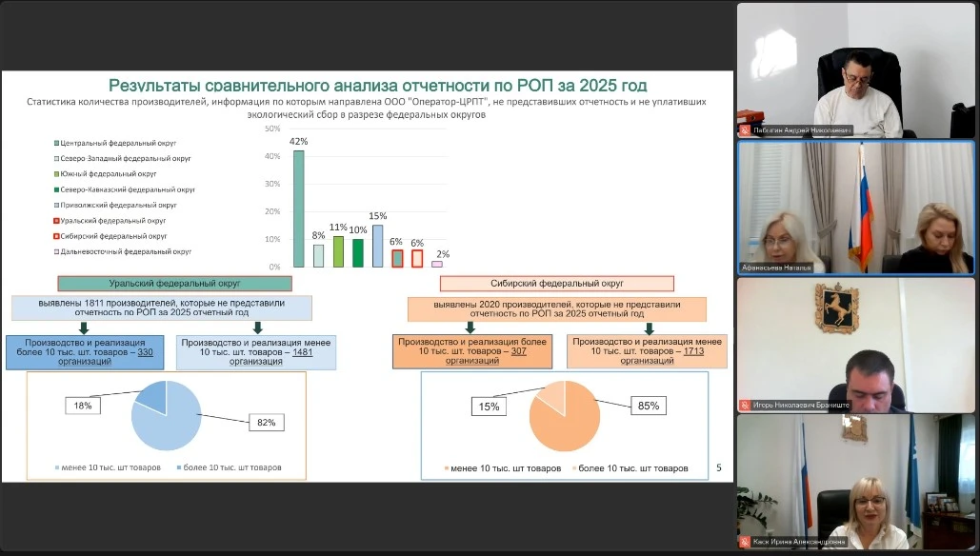980x556 pixels.
Task: Click the 10% value label above the dark green bar
Action: pos(357,229)
